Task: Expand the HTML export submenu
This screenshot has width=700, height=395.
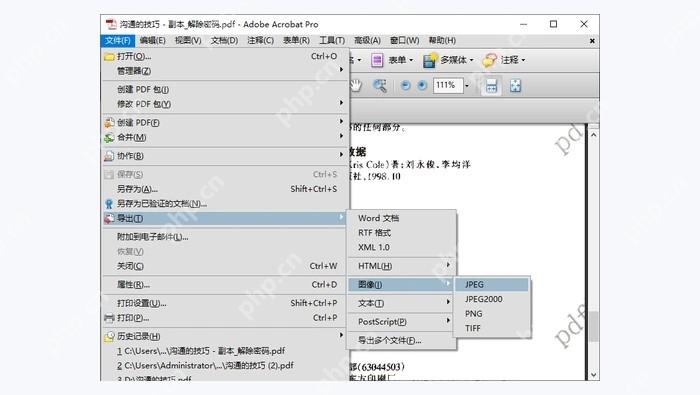Action: tap(448, 265)
